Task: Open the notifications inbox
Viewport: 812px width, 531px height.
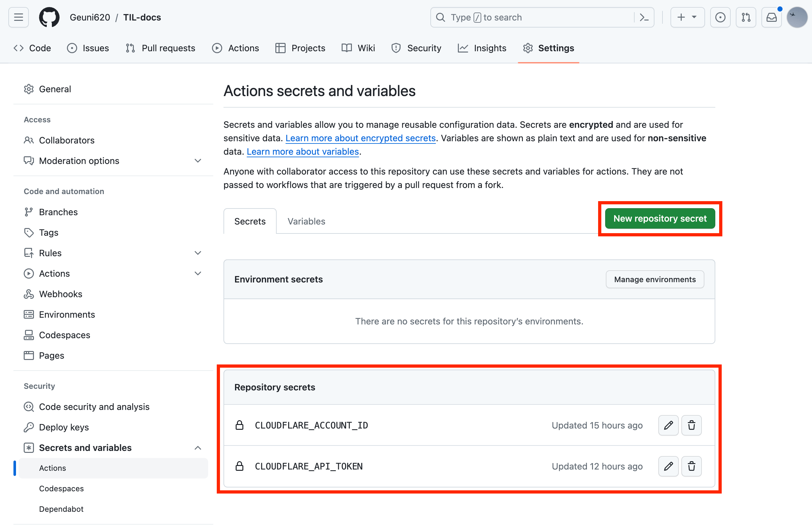Action: [x=771, y=17]
